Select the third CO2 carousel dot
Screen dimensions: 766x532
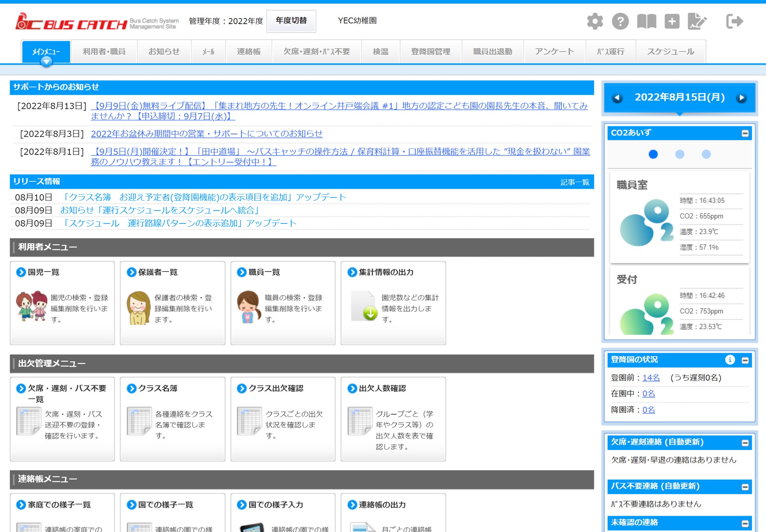706,154
